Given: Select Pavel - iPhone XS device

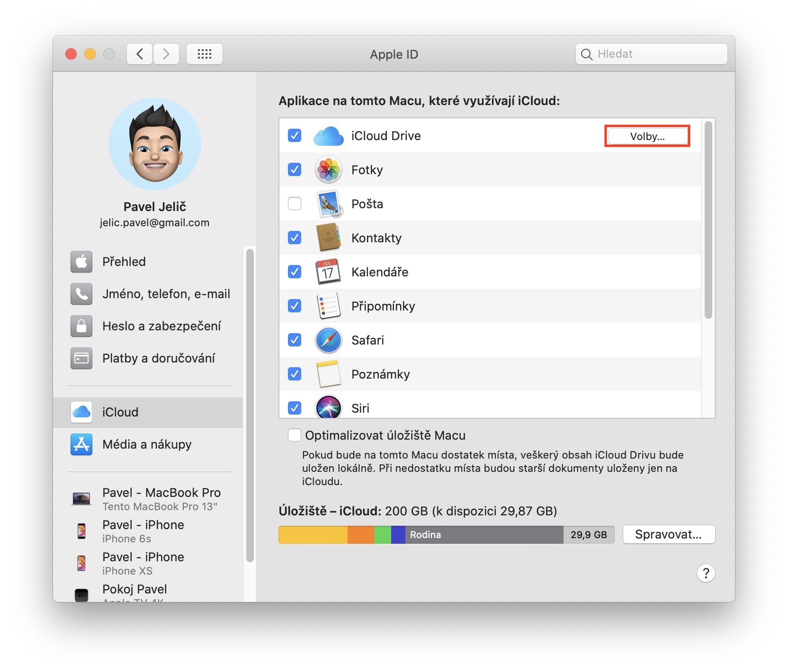Looking at the screenshot, I should 148,563.
